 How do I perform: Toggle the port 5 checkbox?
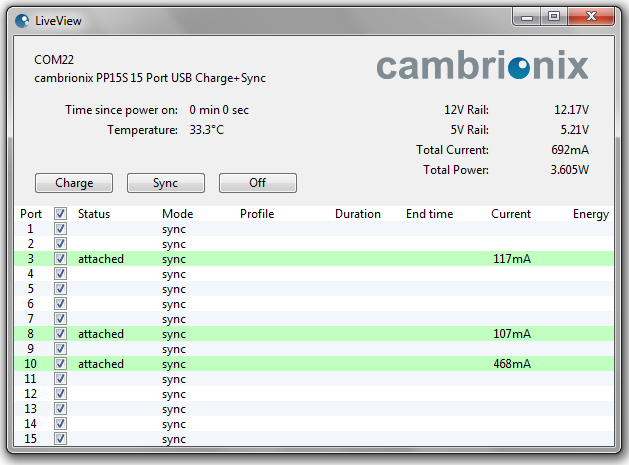tap(61, 288)
